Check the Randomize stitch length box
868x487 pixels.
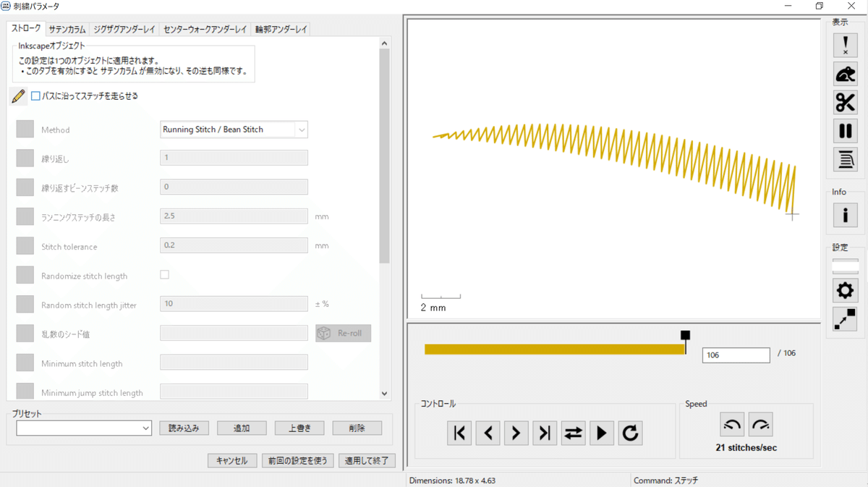point(164,274)
